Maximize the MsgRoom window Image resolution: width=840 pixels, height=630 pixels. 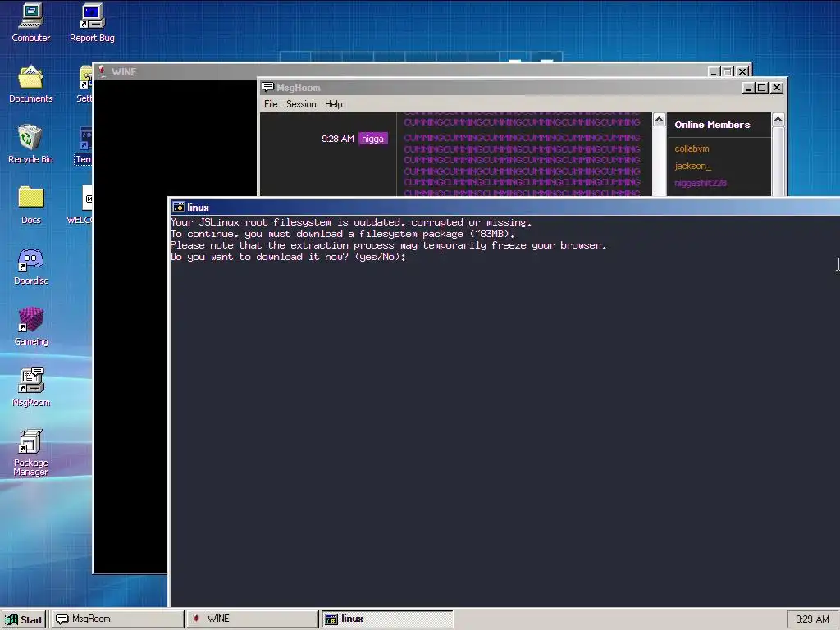762,88
